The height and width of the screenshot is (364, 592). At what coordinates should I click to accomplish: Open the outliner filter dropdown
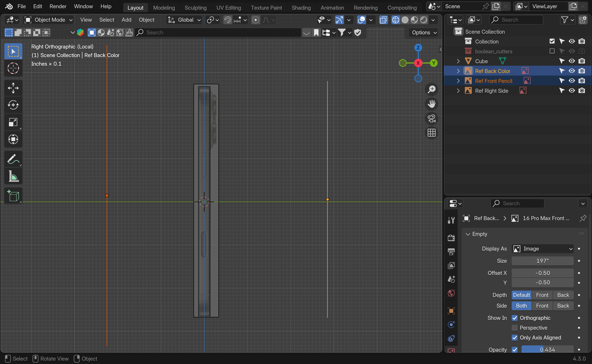click(567, 20)
